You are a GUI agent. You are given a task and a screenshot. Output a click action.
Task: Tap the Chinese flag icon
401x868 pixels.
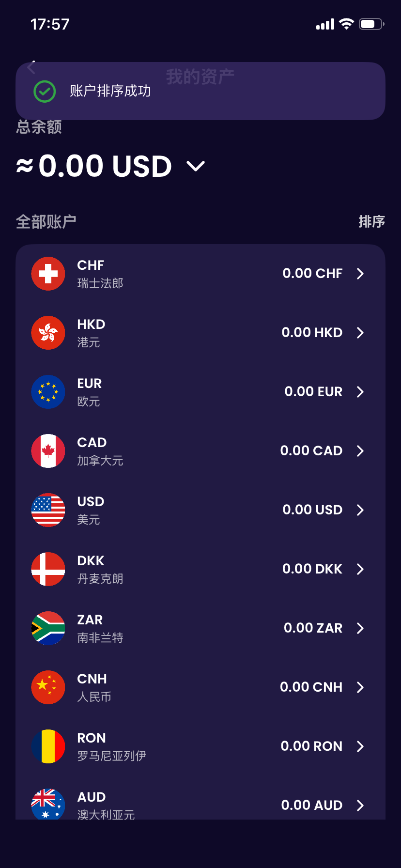click(x=48, y=687)
